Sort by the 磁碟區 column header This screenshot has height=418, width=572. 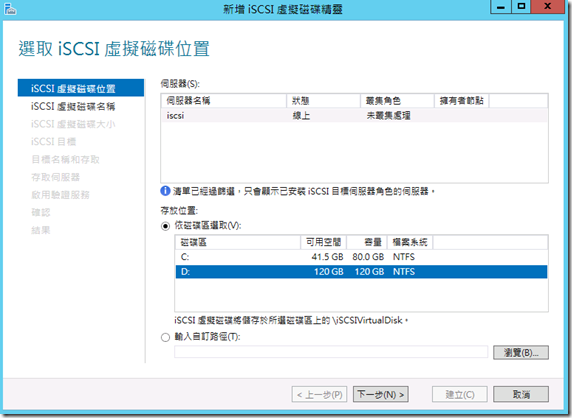pyautogui.click(x=238, y=242)
